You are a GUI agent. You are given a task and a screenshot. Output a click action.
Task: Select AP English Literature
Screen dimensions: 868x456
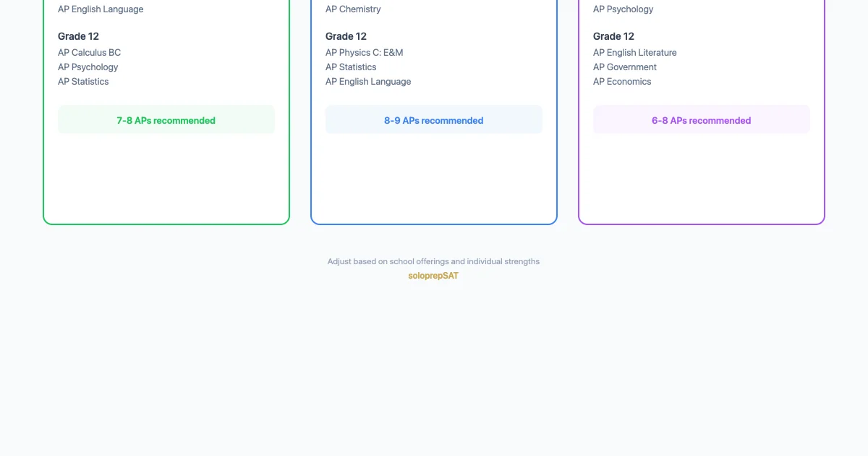pyautogui.click(x=635, y=53)
